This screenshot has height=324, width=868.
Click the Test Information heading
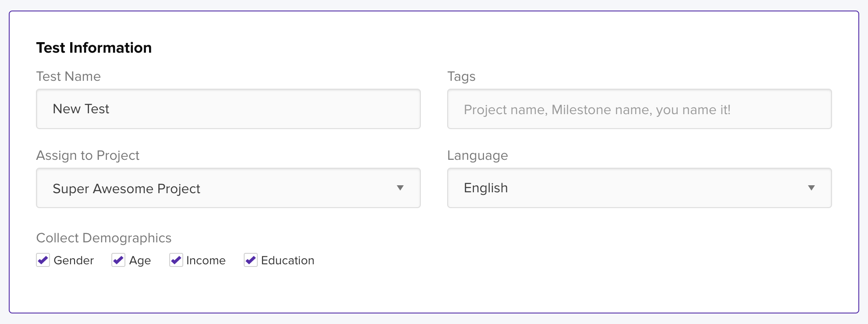[94, 47]
